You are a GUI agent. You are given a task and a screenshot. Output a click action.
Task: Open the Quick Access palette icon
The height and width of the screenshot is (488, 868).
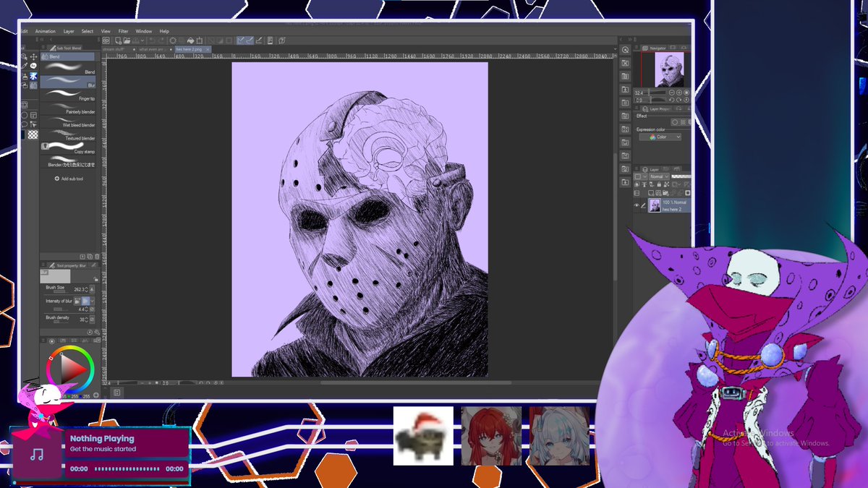tap(626, 51)
